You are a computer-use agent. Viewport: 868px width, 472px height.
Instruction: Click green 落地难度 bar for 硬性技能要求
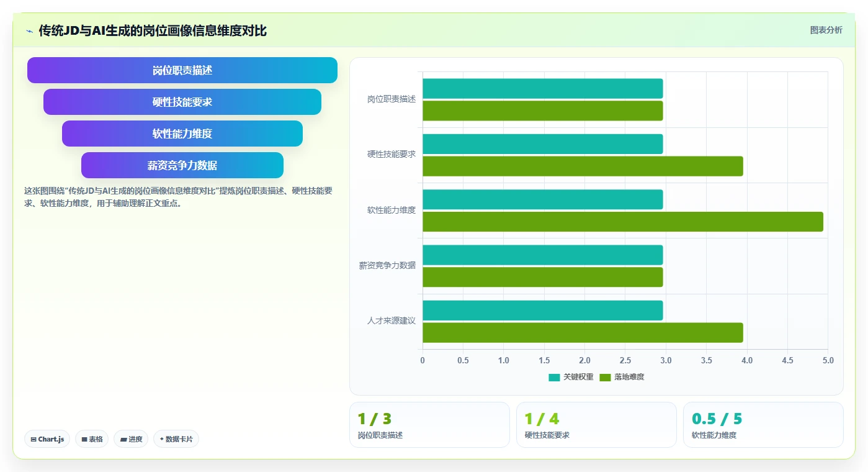[x=583, y=166]
